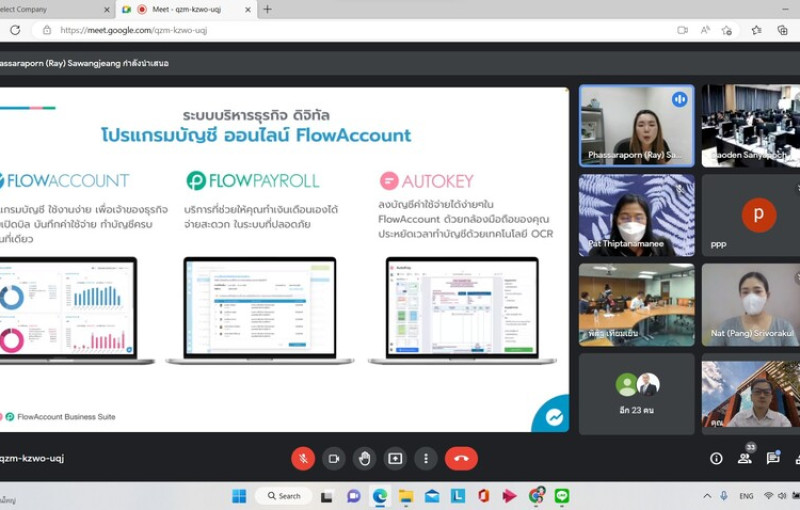Click the FlowAccount logo on the slide
This screenshot has height=510, width=800.
(63, 181)
